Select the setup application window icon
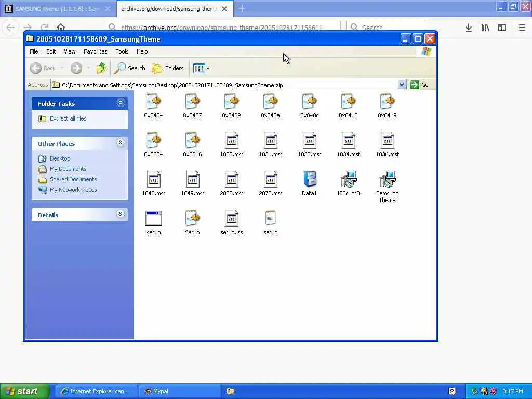532x399 pixels. click(153, 219)
